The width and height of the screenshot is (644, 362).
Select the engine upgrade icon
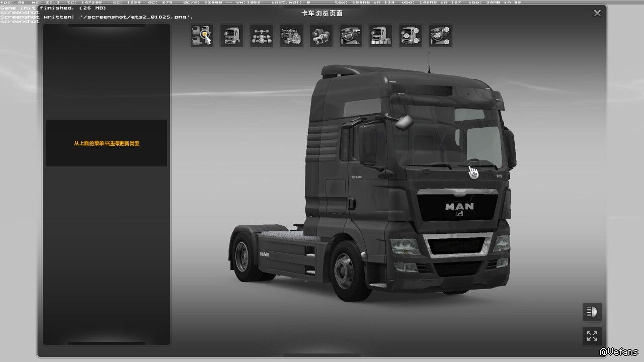pos(291,36)
